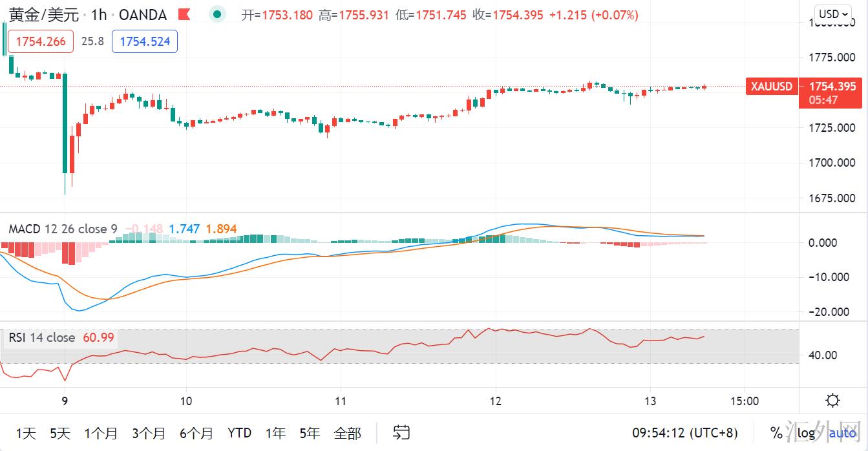Open chart settings gear icon
The height and width of the screenshot is (451, 868).
(x=833, y=401)
